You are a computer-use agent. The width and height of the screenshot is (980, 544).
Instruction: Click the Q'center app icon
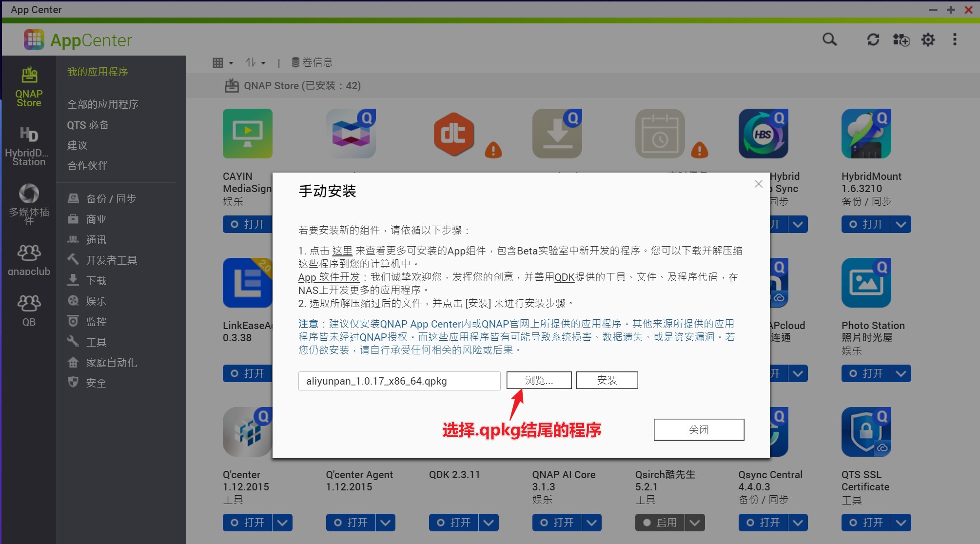click(247, 432)
